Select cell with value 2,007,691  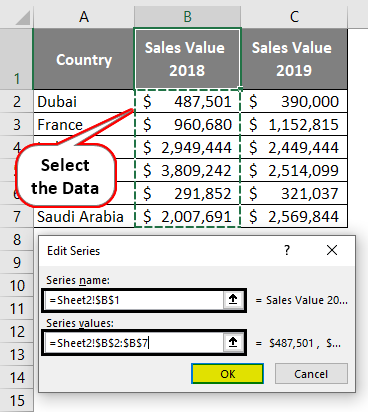[x=187, y=216]
